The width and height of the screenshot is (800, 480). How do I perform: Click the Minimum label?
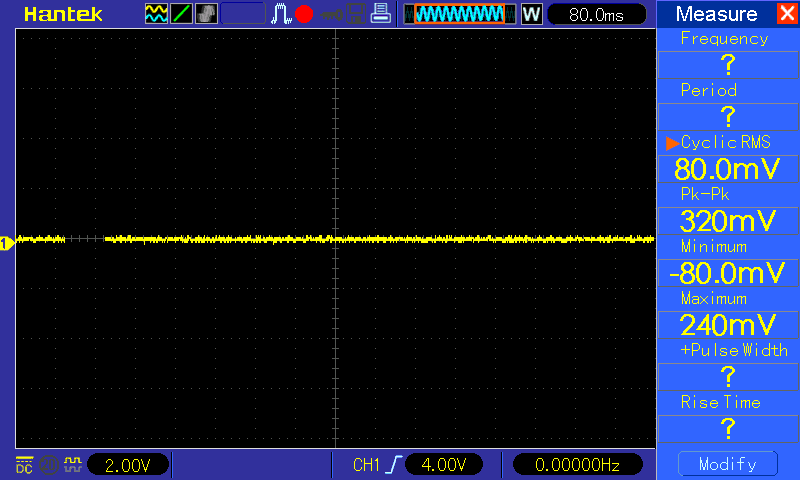714,246
